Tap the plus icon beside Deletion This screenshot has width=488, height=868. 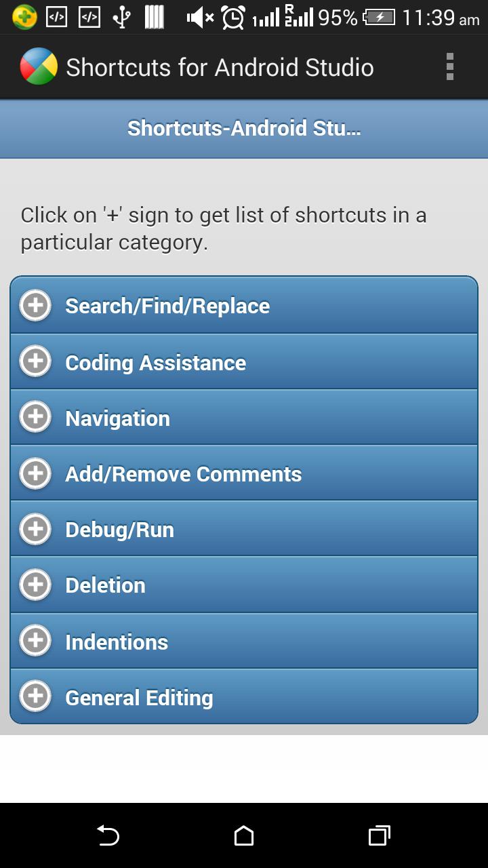[x=35, y=585]
